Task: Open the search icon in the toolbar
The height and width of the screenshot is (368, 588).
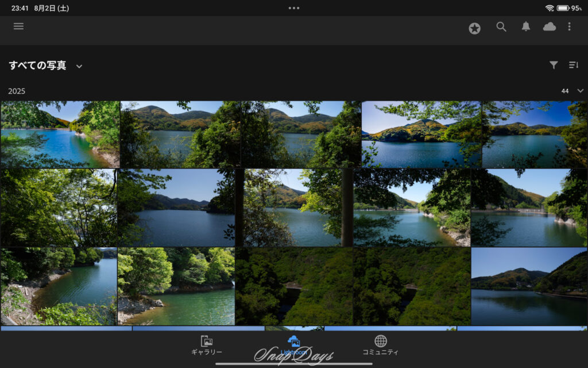Action: point(501,26)
